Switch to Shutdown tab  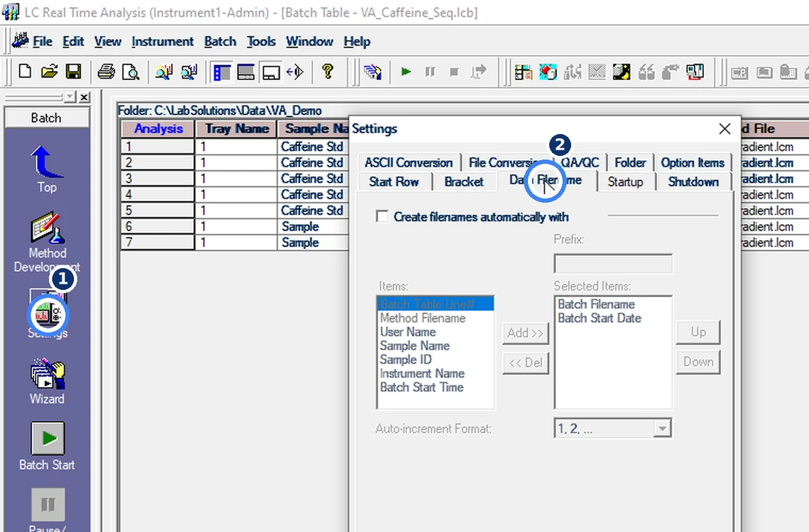(x=693, y=182)
